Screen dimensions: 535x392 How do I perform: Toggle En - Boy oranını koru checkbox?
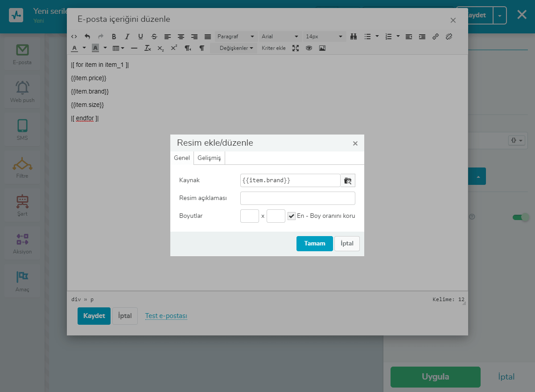[x=292, y=216]
